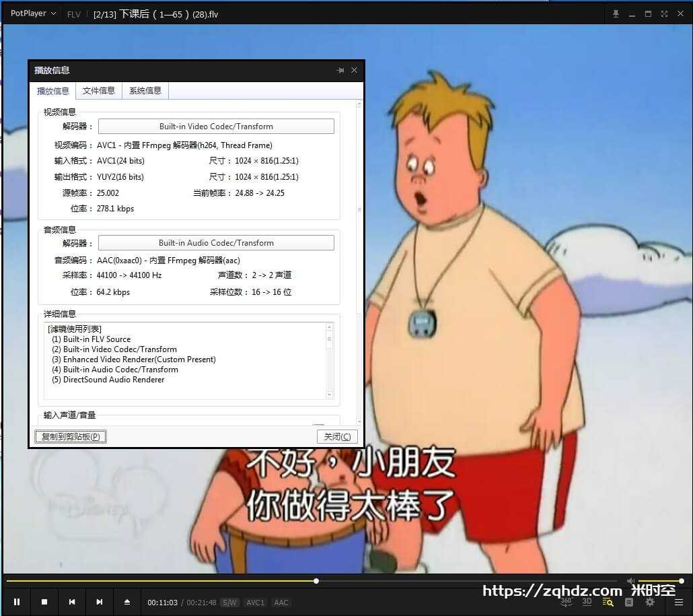Click the detail list scrollbar down arrow
This screenshot has height=616, width=693.
pyautogui.click(x=329, y=395)
